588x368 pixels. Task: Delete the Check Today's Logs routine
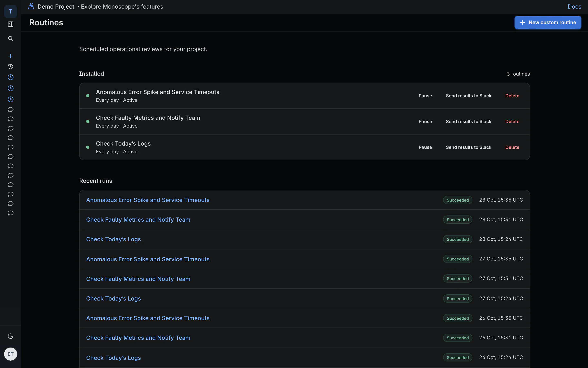512,147
